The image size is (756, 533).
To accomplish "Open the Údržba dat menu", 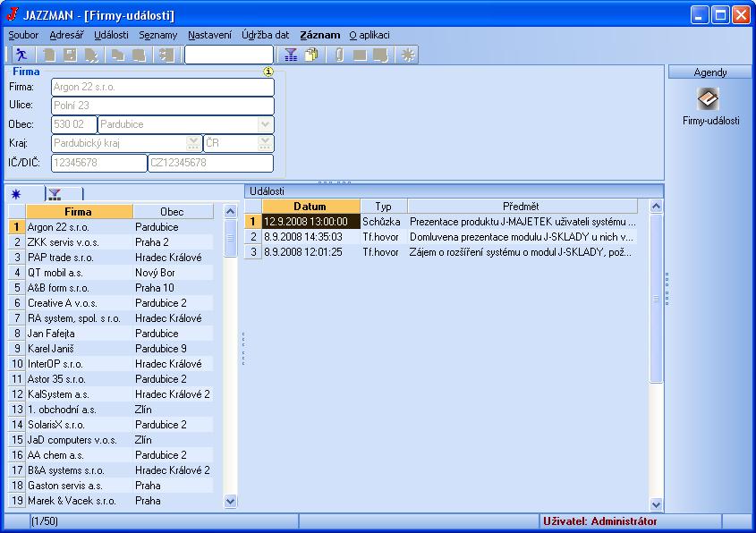I will click(265, 35).
